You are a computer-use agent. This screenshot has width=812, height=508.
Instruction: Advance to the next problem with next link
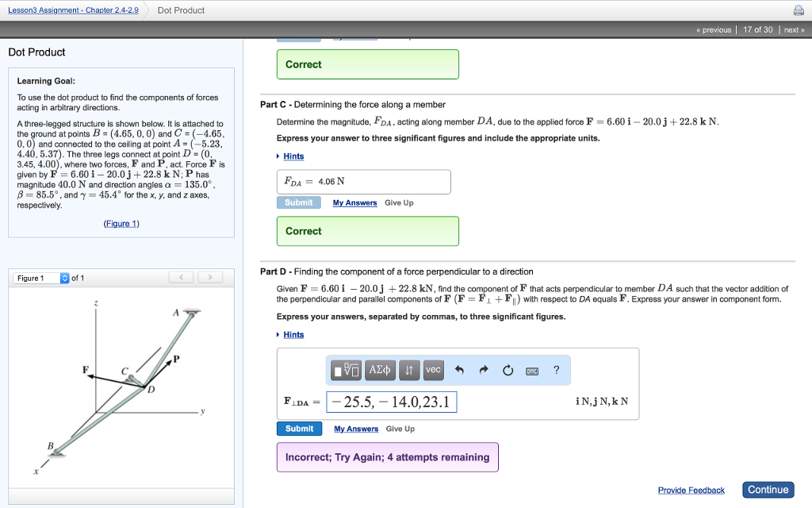click(794, 29)
